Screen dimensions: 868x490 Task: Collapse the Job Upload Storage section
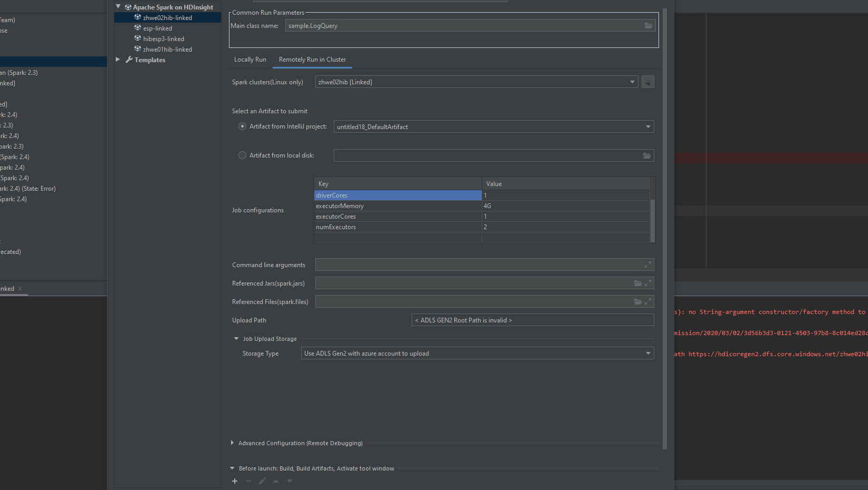click(236, 338)
